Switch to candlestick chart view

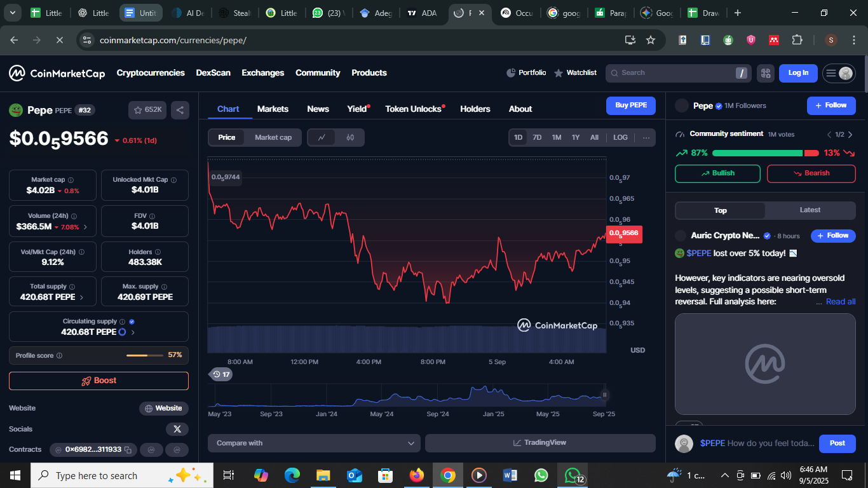350,137
